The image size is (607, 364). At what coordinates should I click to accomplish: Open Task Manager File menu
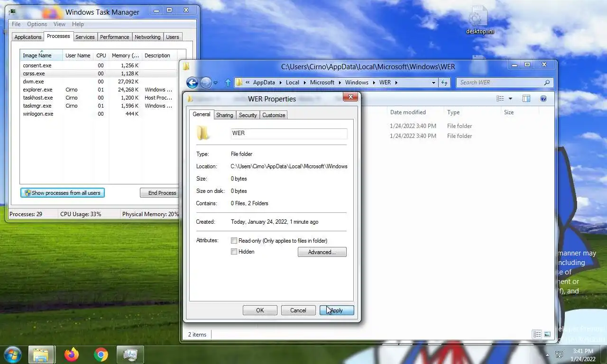pos(16,24)
